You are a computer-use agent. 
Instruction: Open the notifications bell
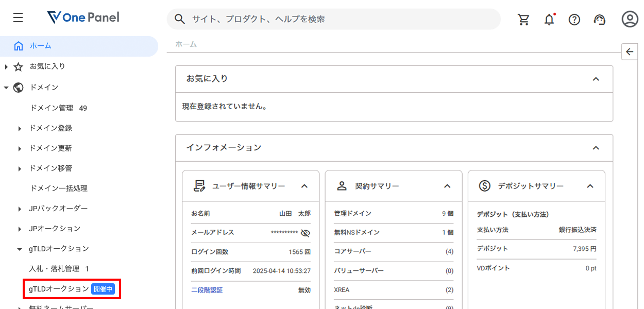549,20
